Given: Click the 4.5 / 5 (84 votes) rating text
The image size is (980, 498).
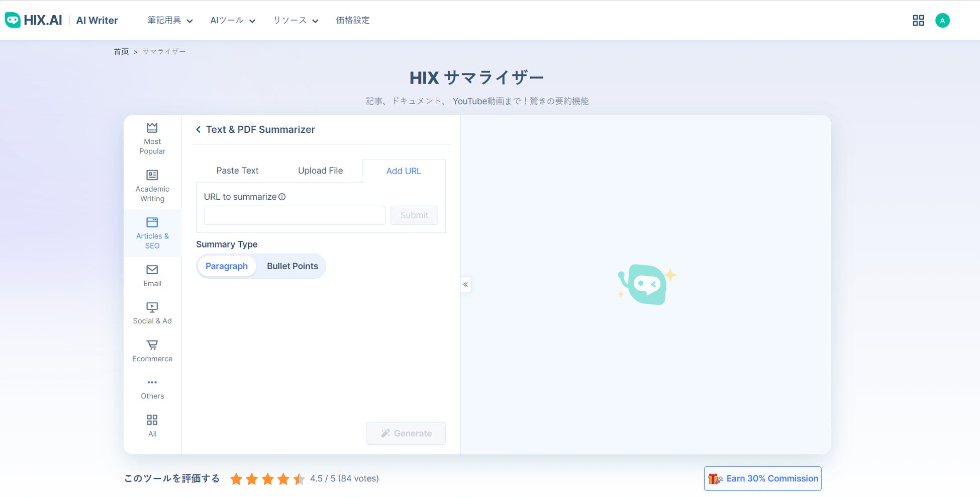Looking at the screenshot, I should [x=344, y=478].
